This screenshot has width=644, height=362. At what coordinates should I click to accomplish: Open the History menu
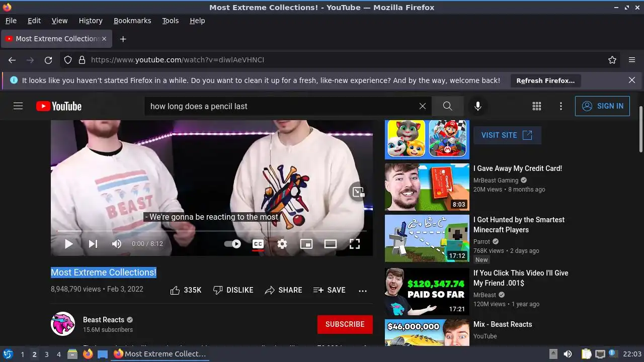click(x=91, y=21)
